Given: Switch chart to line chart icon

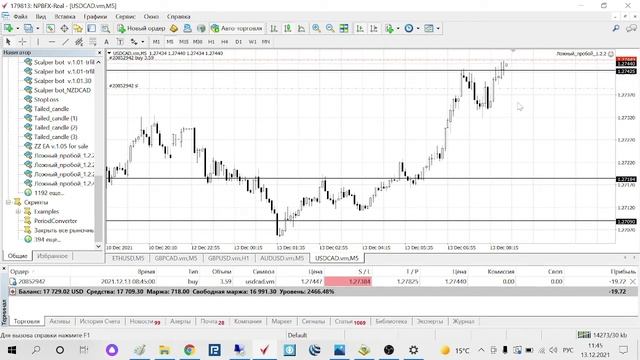Looking at the screenshot, I should pos(301,28).
